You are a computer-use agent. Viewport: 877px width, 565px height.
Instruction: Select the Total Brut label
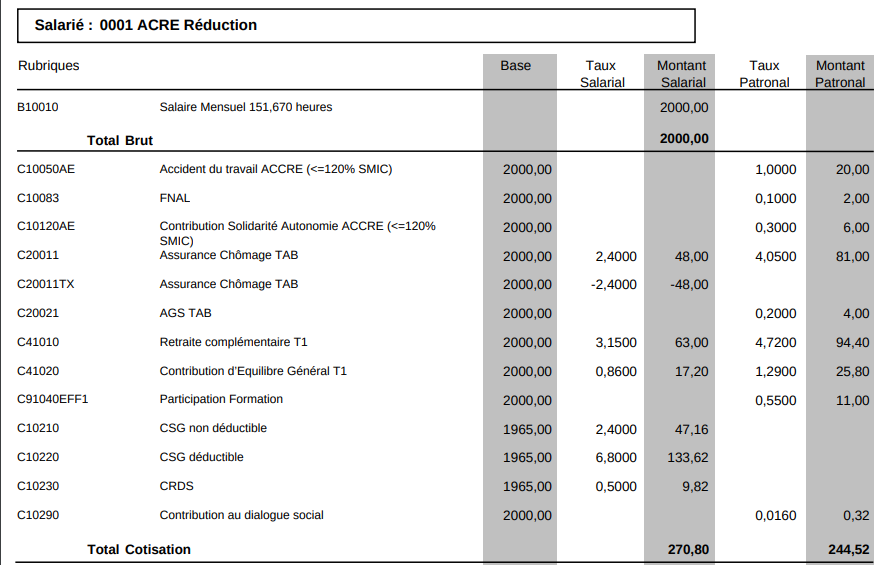coord(120,140)
